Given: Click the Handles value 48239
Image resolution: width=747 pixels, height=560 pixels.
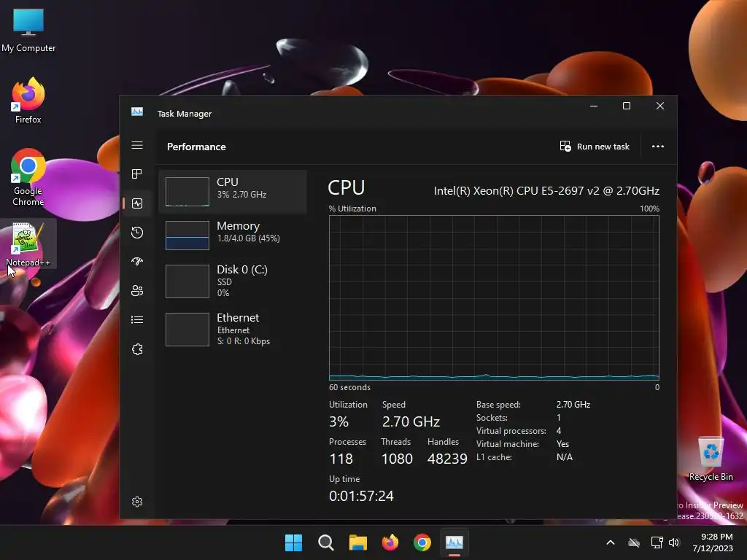Looking at the screenshot, I should click(447, 459).
